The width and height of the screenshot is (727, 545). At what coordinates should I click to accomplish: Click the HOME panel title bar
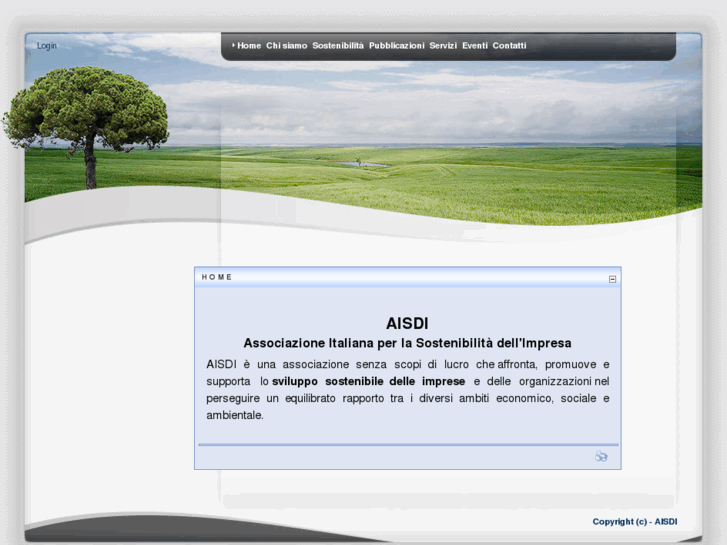coord(400,277)
